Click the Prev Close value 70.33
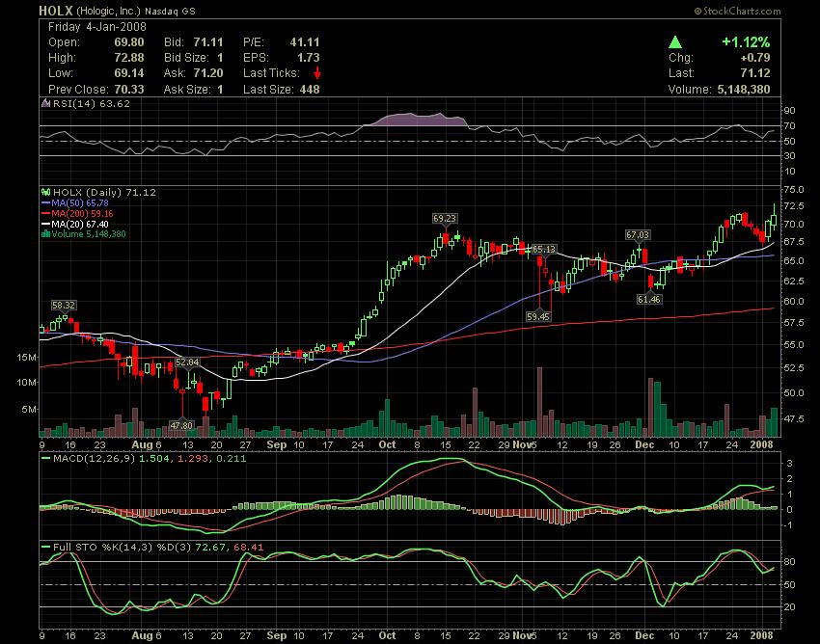Image resolution: width=820 pixels, height=644 pixels. pos(129,90)
